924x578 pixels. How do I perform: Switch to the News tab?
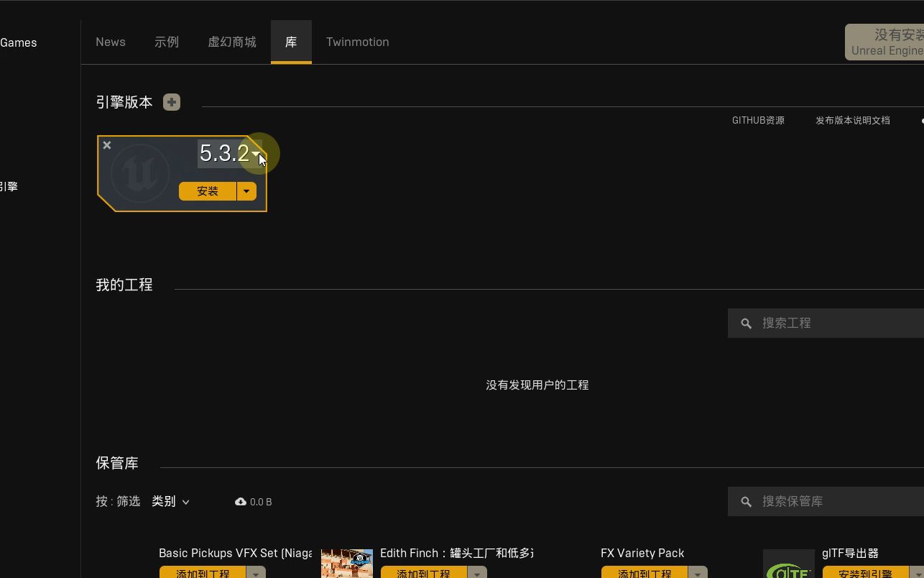pyautogui.click(x=111, y=42)
